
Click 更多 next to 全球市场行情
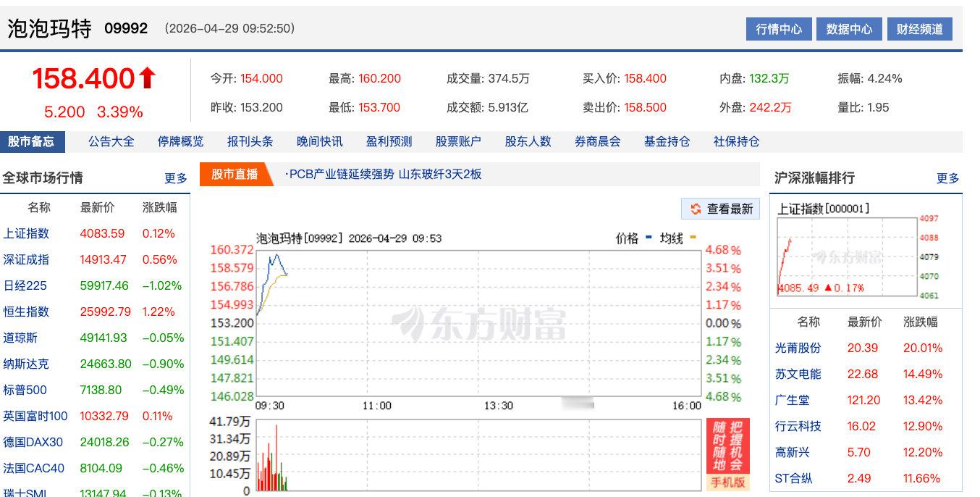(176, 178)
